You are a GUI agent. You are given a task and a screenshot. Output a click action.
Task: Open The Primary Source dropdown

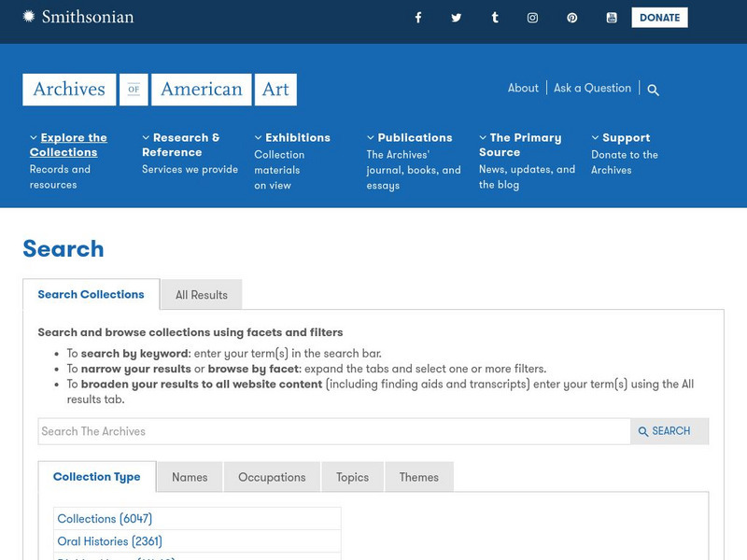(x=519, y=145)
